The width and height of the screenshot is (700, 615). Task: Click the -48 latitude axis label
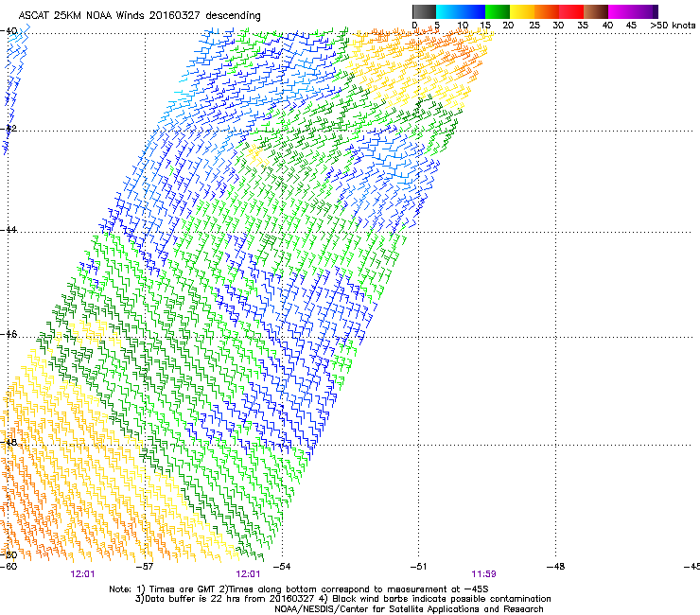(x=9, y=442)
